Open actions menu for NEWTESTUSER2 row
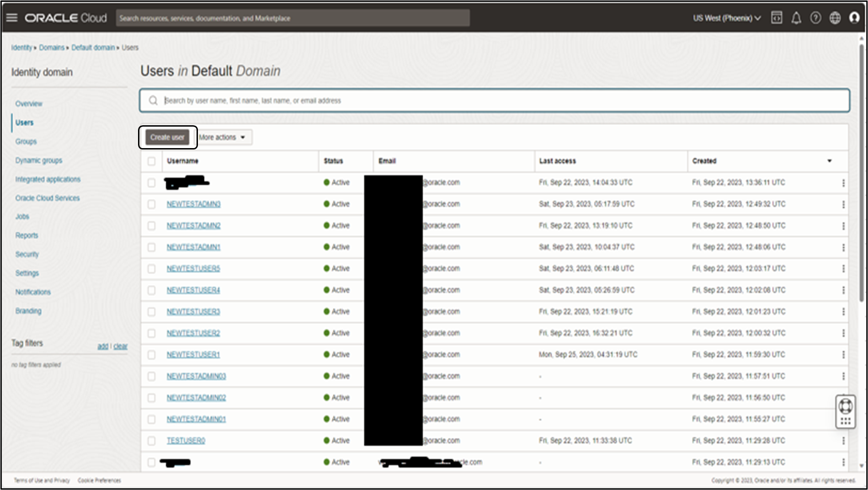Viewport: 868px width, 490px height. coord(843,333)
